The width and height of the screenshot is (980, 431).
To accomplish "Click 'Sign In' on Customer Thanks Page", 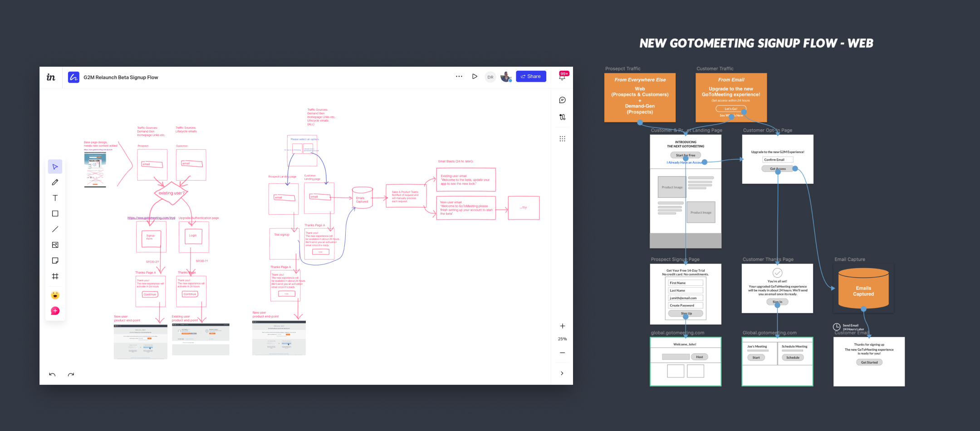I will coord(777,302).
